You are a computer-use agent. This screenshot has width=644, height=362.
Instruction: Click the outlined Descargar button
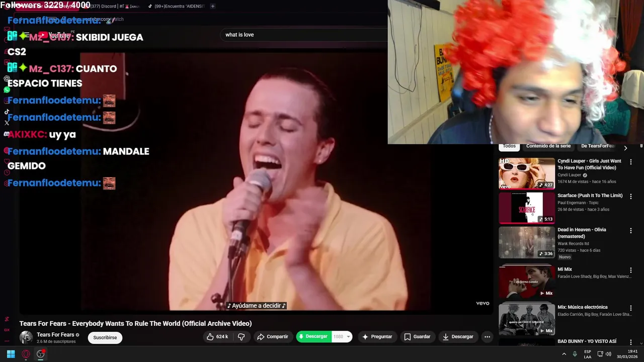pos(458,337)
